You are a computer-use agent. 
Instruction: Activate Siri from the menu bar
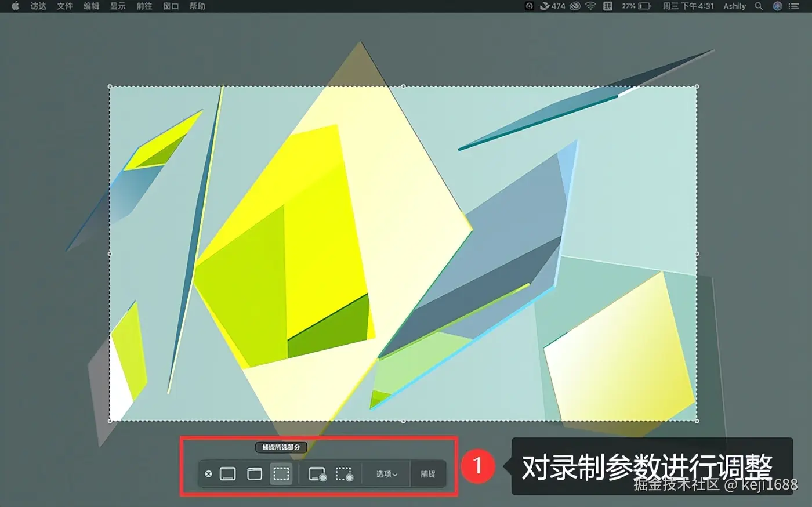click(x=778, y=6)
